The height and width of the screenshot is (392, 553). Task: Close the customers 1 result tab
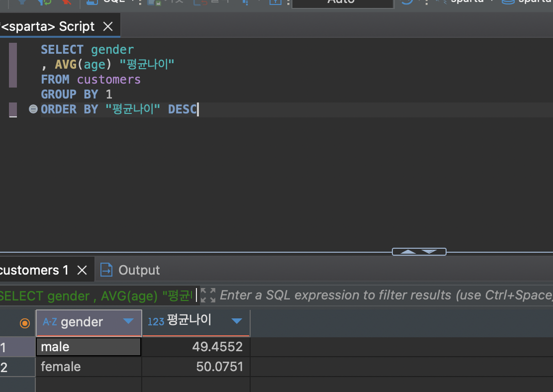click(x=82, y=270)
